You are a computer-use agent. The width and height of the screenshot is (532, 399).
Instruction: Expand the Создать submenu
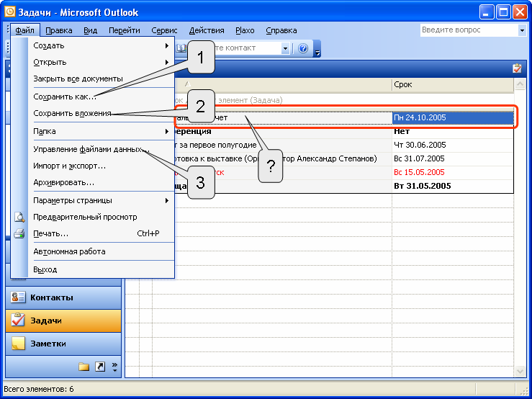101,45
